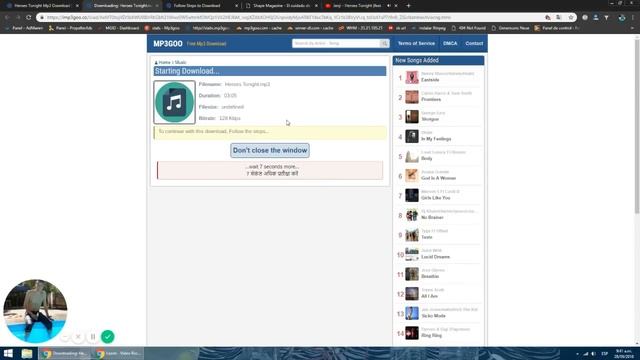Cancel recording with the X overlay button

[78, 337]
